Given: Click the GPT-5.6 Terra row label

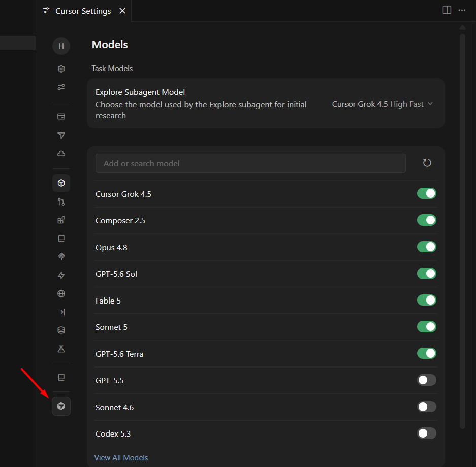Looking at the screenshot, I should 119,354.
